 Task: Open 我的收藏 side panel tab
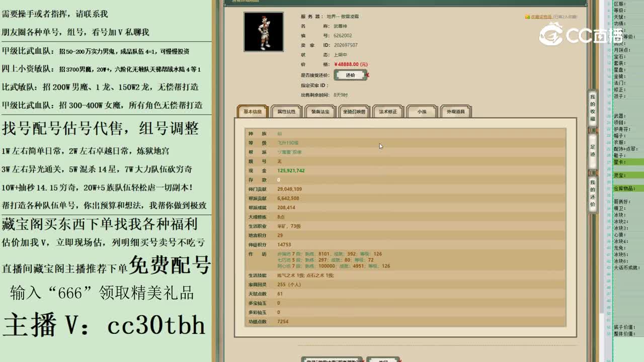pyautogui.click(x=593, y=108)
